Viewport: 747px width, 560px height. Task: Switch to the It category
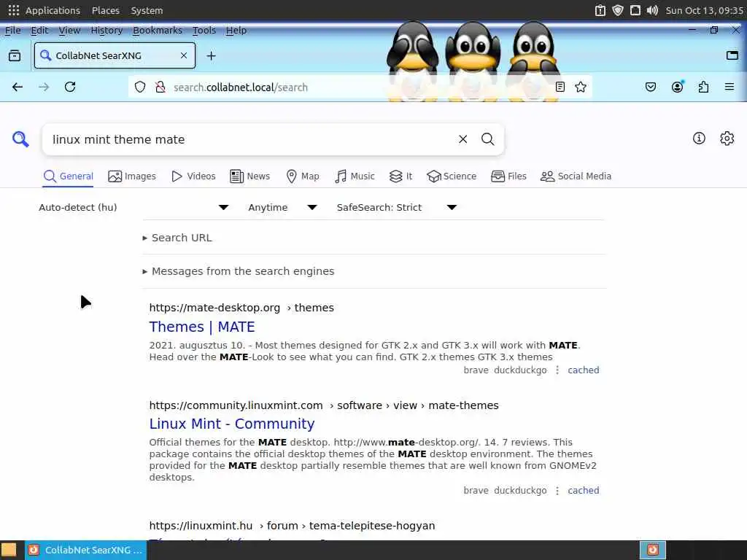(400, 176)
